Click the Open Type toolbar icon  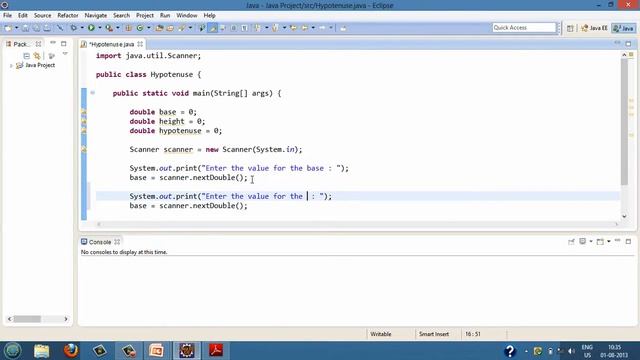159,28
